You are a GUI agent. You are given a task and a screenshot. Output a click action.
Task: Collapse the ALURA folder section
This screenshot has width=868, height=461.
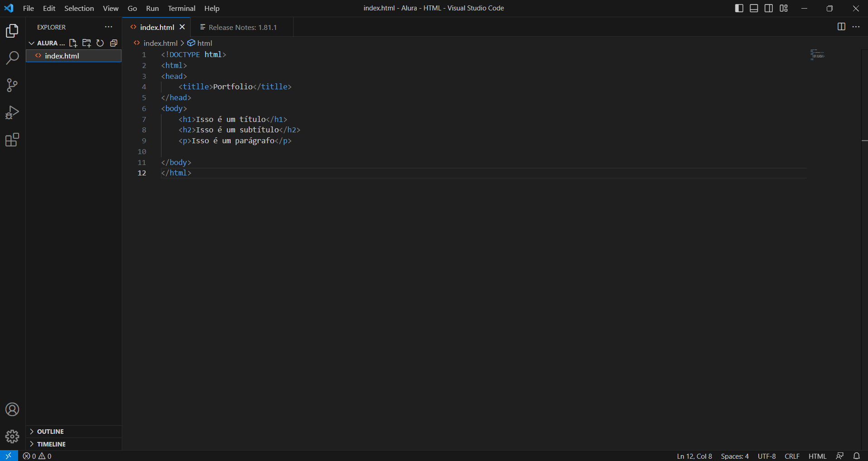(47, 43)
